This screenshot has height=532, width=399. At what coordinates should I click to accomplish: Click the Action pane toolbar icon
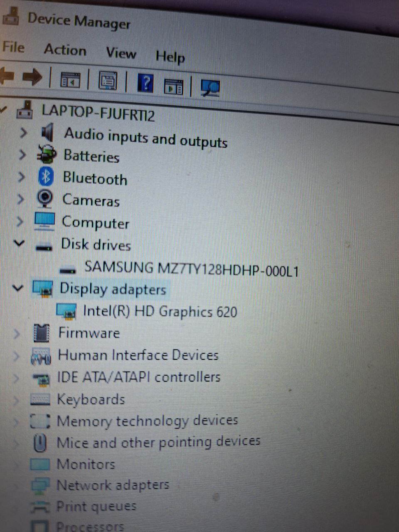pos(173,86)
